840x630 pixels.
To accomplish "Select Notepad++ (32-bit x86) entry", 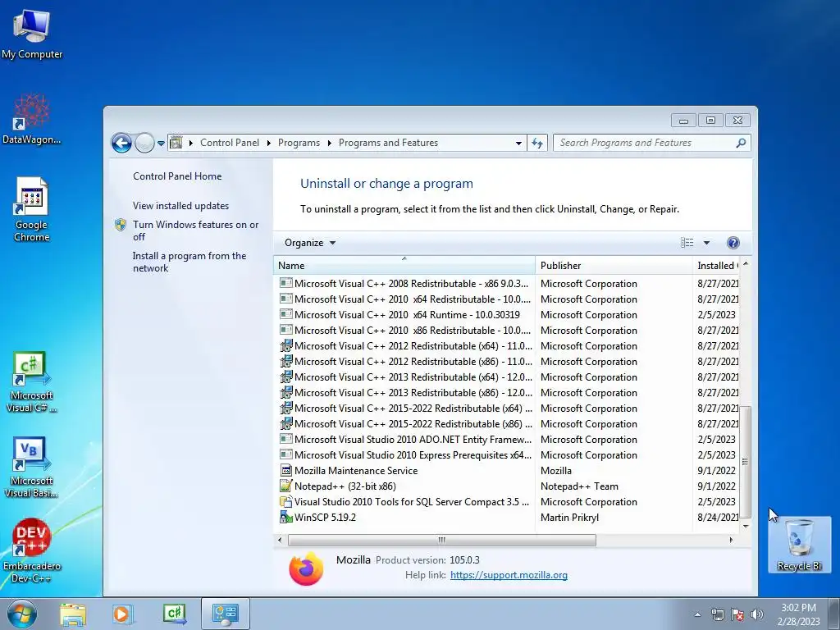I will tap(509, 486).
